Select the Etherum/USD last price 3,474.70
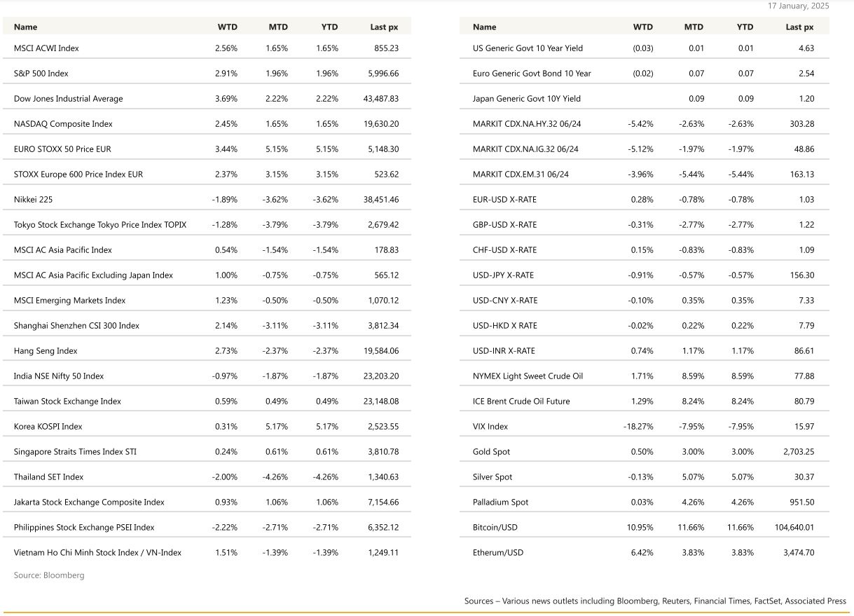Screen dimensions: 854x616 (799, 553)
